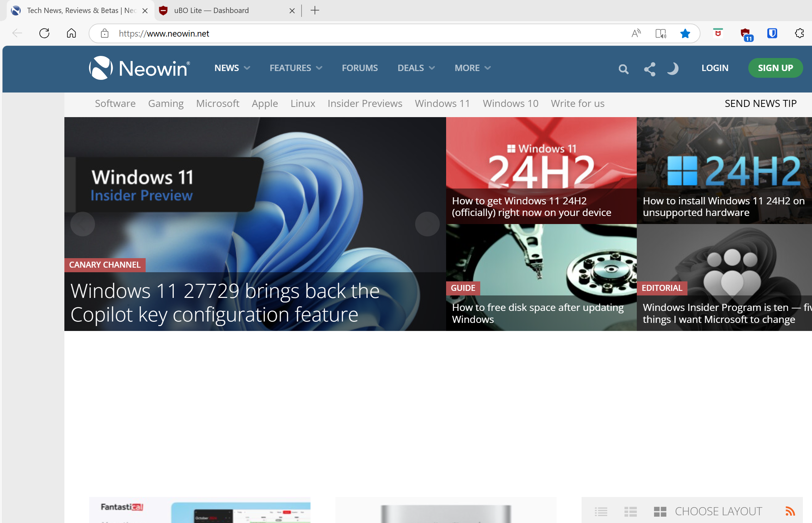Viewport: 812px width, 523px height.
Task: Click the green SIGN UP button
Action: [775, 68]
